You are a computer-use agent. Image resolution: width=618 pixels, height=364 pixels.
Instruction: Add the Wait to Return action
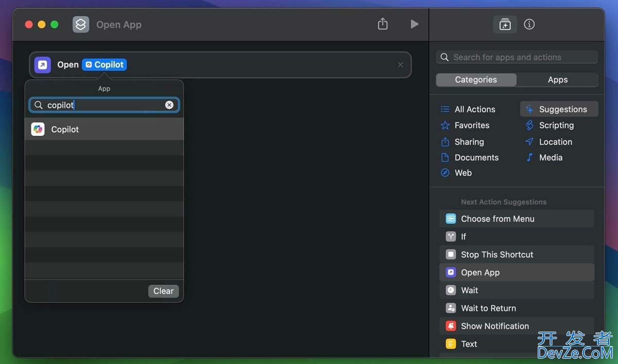[517, 308]
